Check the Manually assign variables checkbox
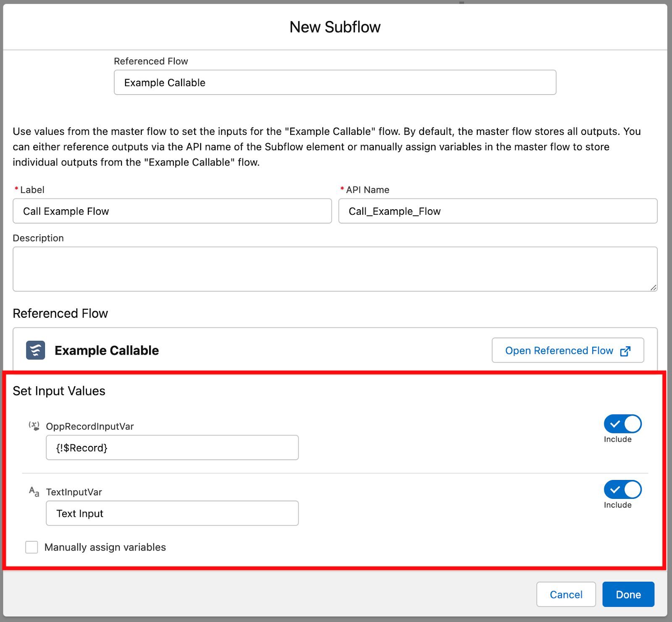The width and height of the screenshot is (672, 622). pyautogui.click(x=31, y=547)
